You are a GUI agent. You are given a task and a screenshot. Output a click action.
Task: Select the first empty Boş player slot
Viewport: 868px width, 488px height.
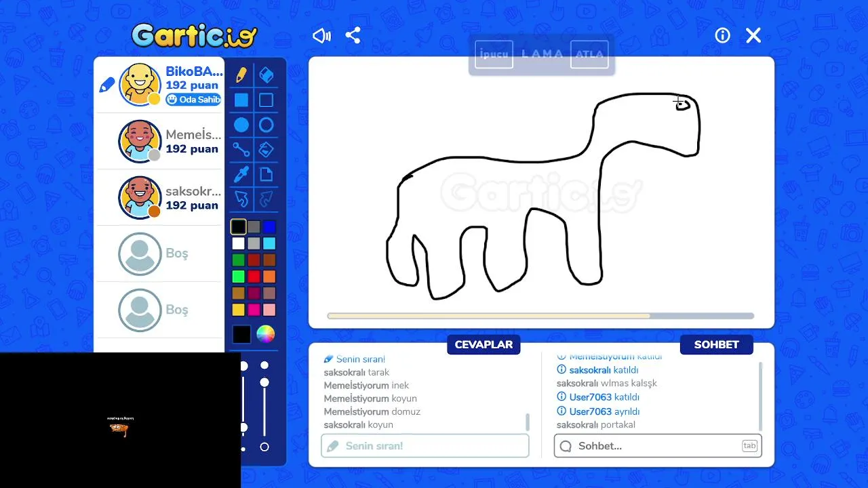tap(158, 253)
